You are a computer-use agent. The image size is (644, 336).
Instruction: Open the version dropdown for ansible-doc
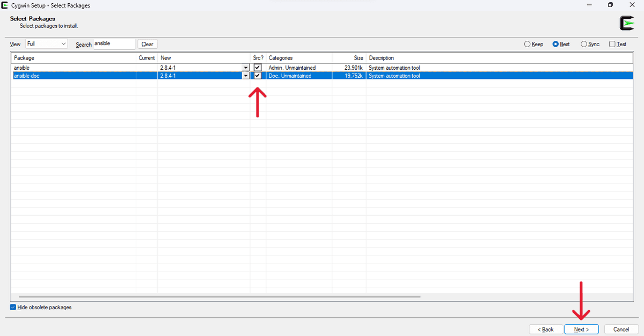(246, 76)
